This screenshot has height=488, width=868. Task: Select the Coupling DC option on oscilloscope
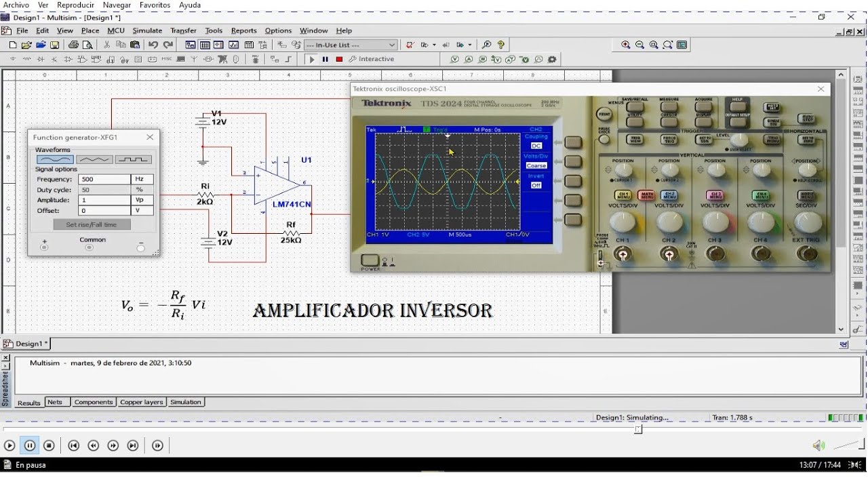[x=536, y=146]
